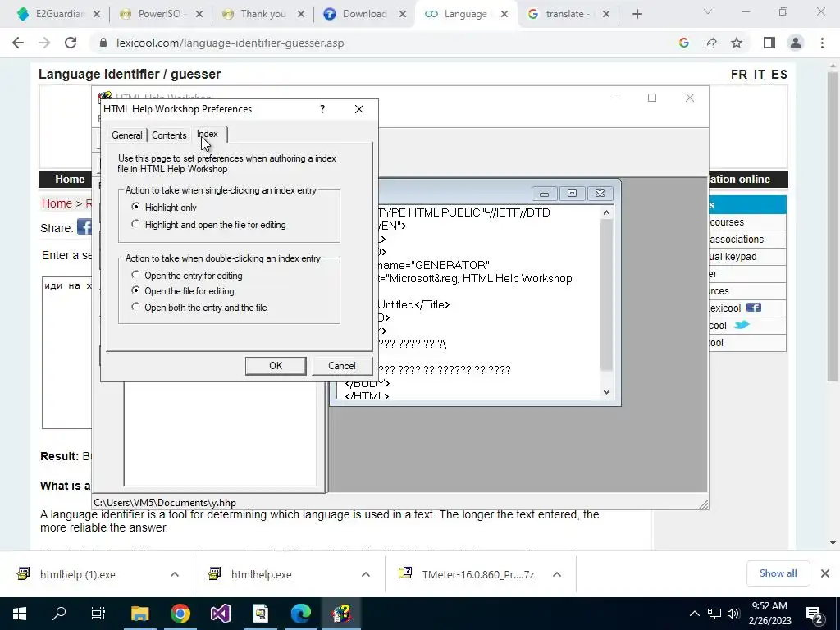Minimize the inner HTML document window

(545, 194)
